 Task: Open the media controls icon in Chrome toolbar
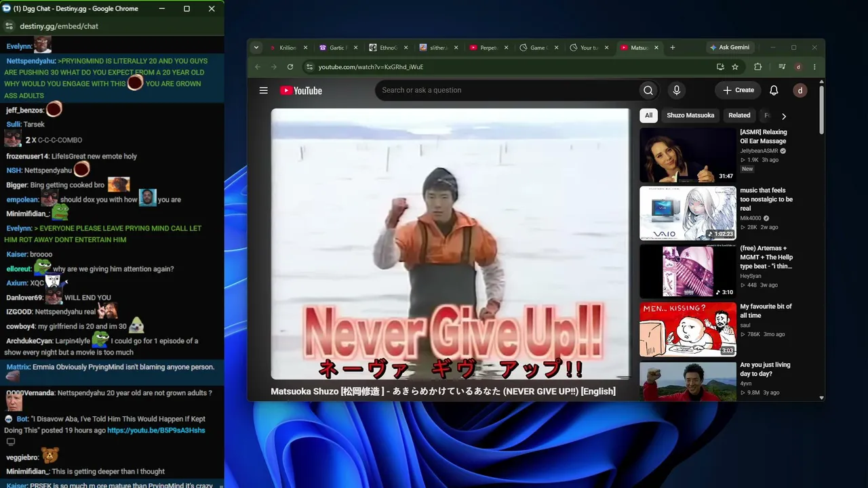782,67
